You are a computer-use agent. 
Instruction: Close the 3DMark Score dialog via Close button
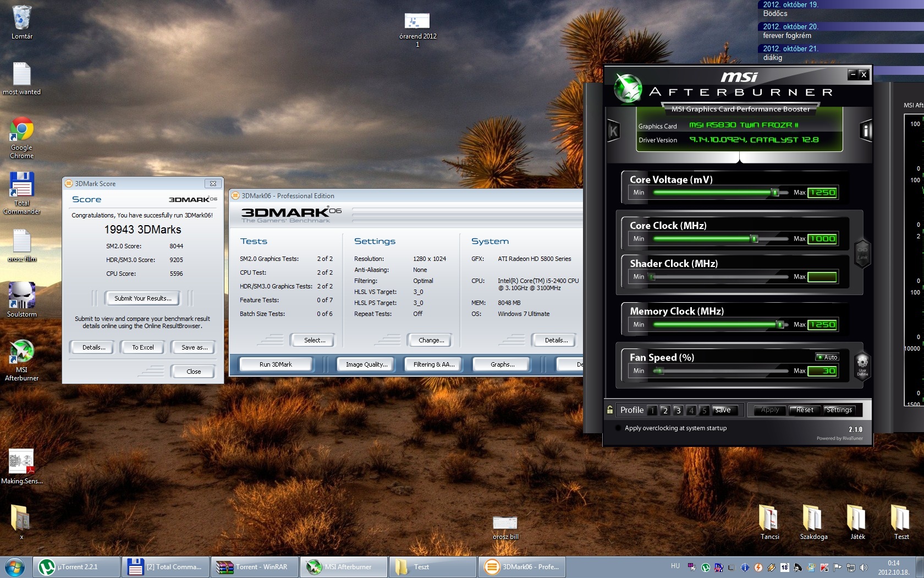point(194,372)
